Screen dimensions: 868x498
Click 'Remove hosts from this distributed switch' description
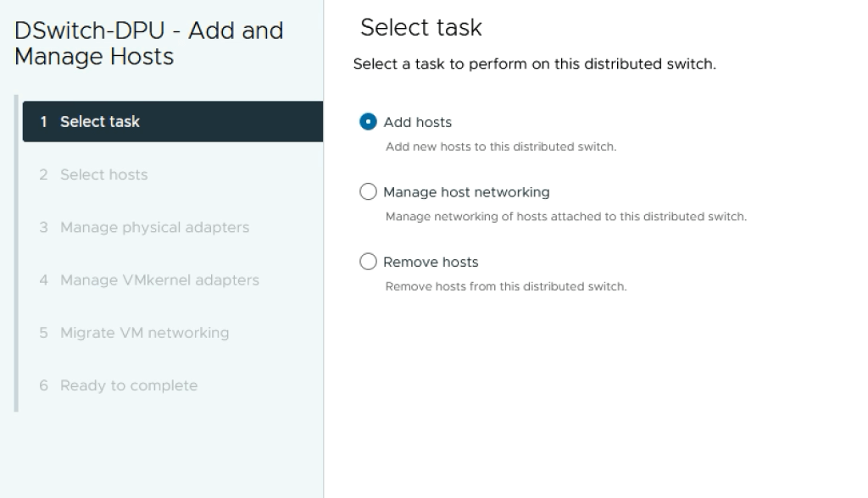coord(505,286)
